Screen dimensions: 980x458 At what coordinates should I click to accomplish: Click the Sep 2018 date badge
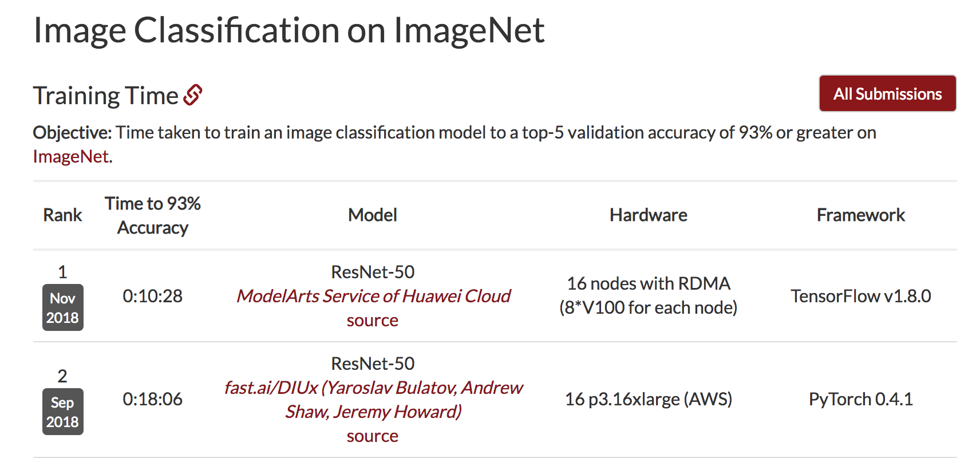63,412
